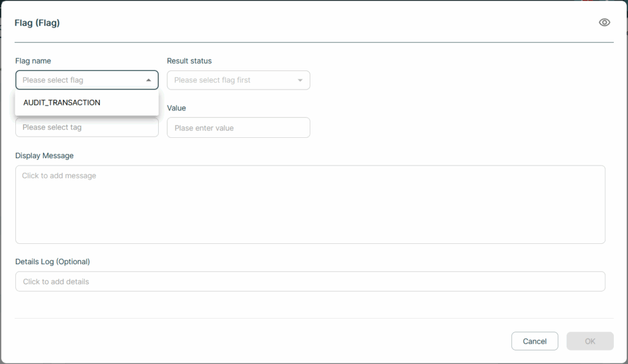Click the 'Please select tag' field
This screenshot has height=364, width=628.
pyautogui.click(x=87, y=127)
